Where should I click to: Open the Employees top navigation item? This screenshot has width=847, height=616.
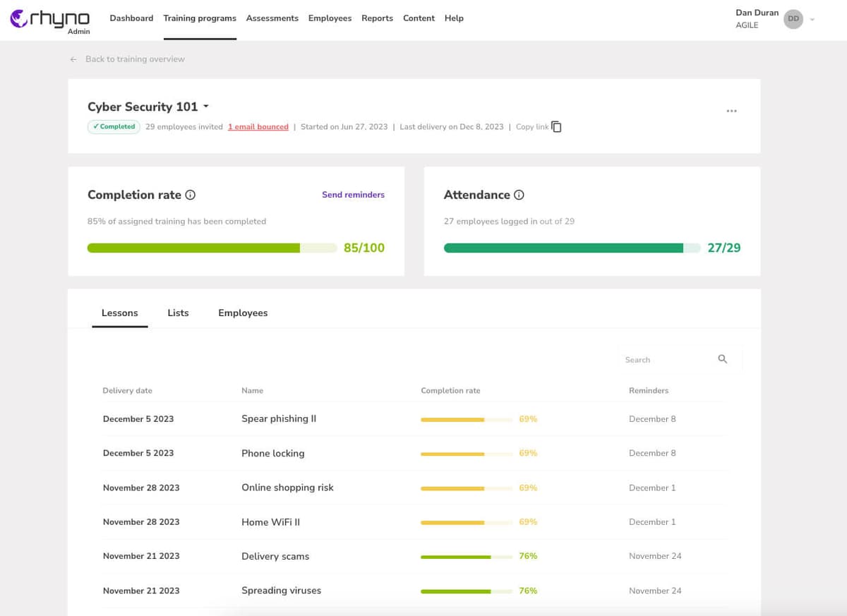[330, 18]
